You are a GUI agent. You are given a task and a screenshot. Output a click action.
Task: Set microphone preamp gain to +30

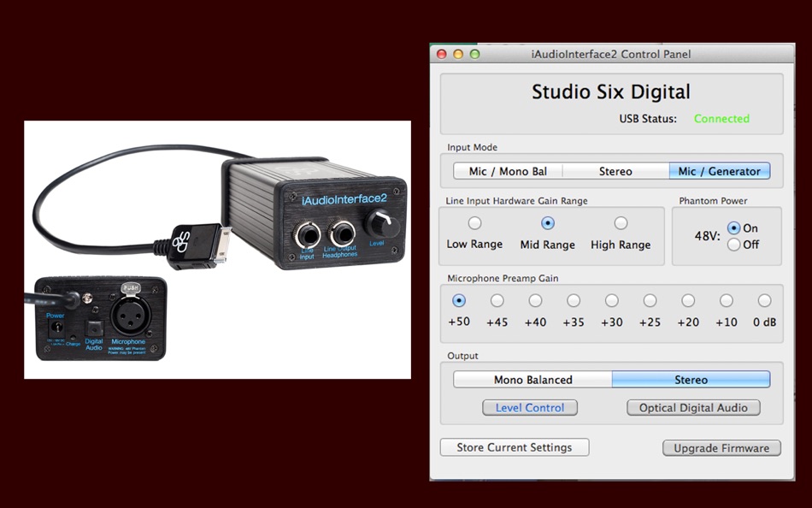click(x=612, y=300)
